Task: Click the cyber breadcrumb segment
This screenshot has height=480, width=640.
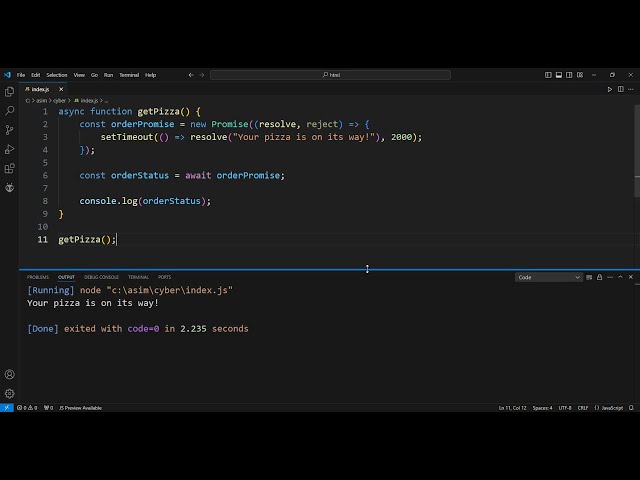Action: point(60,100)
